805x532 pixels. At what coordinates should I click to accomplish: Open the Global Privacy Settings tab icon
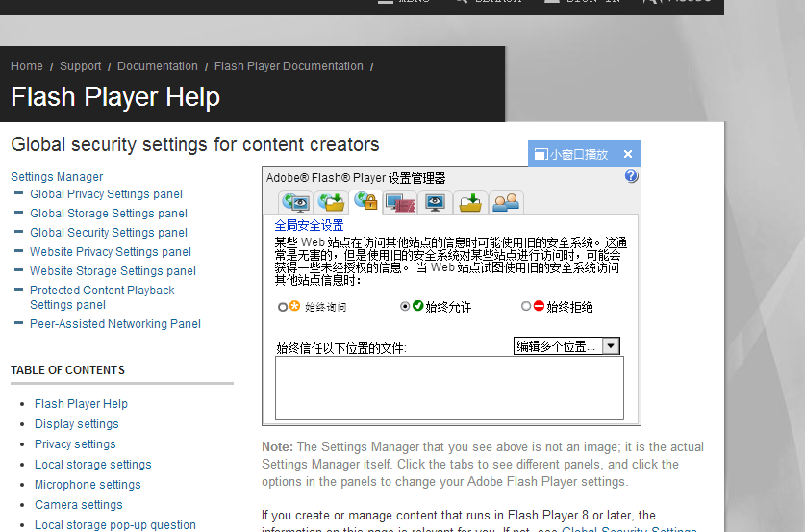(295, 202)
